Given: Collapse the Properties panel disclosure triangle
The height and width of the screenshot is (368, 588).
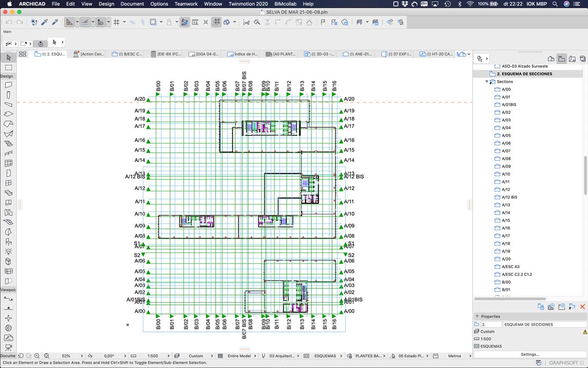Looking at the screenshot, I should [477, 316].
